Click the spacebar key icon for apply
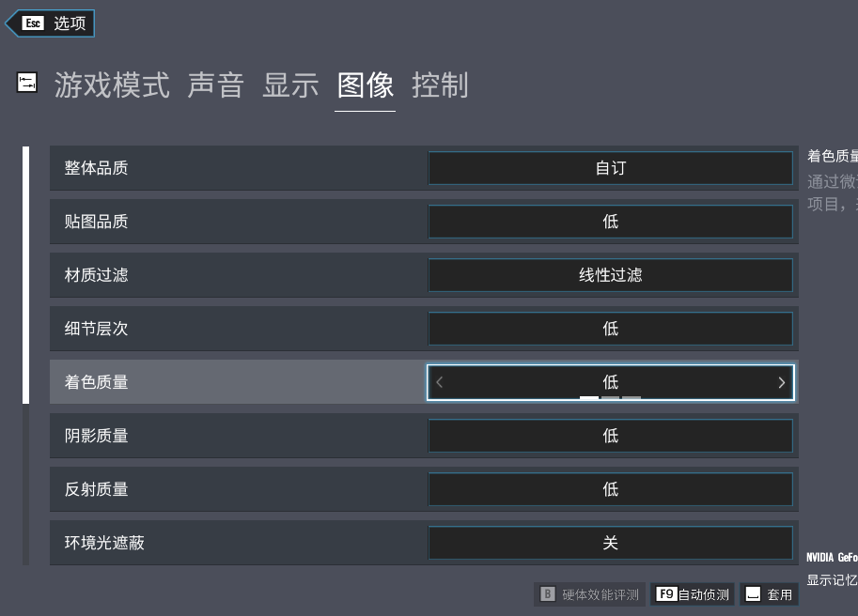 pyautogui.click(x=753, y=594)
